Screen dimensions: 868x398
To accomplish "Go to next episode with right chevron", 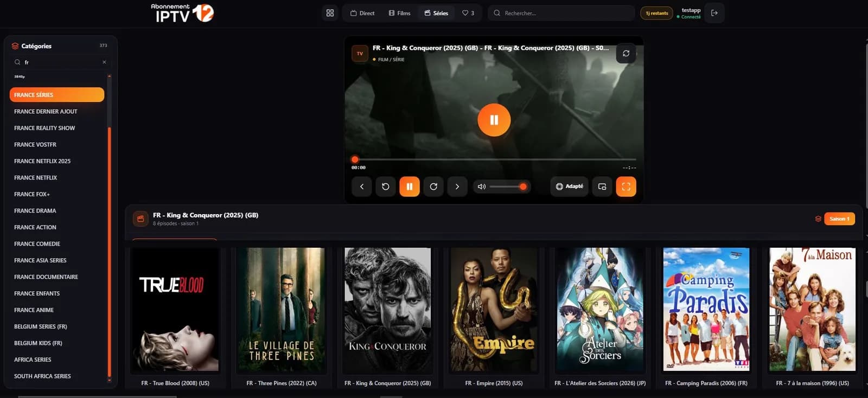I will [x=457, y=187].
